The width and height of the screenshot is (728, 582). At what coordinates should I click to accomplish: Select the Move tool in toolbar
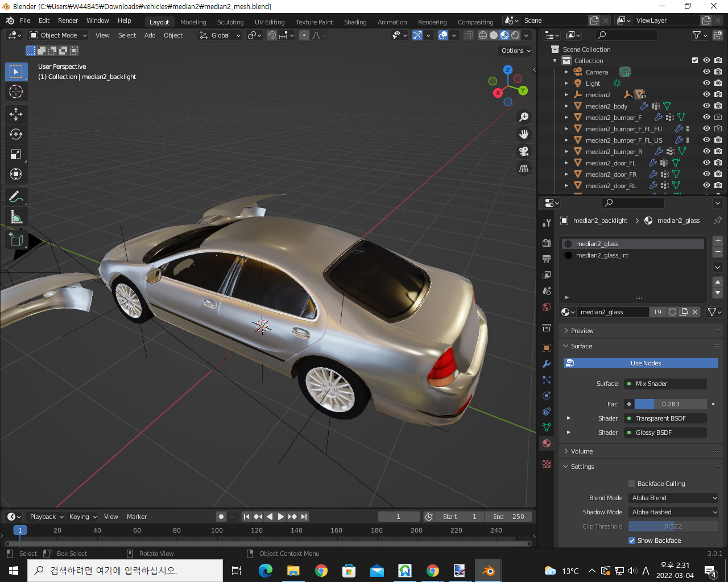coord(16,114)
